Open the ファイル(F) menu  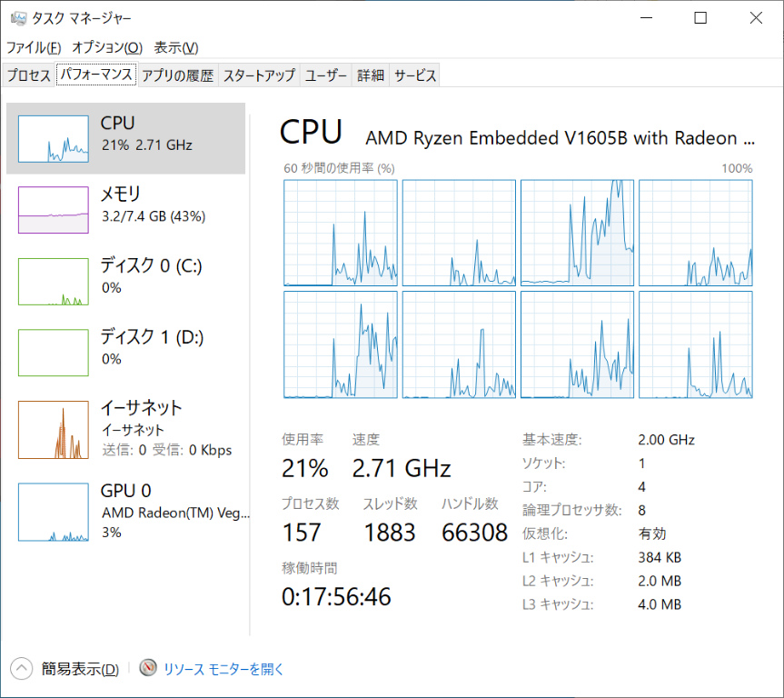coord(34,47)
